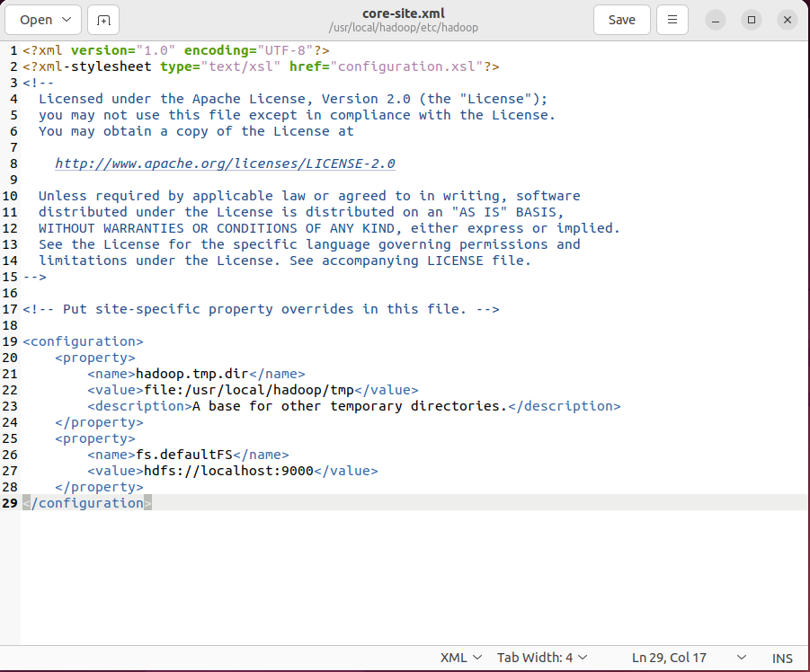Toggle the INS insert mode indicator
Viewport: 810px width, 672px height.
[782, 658]
